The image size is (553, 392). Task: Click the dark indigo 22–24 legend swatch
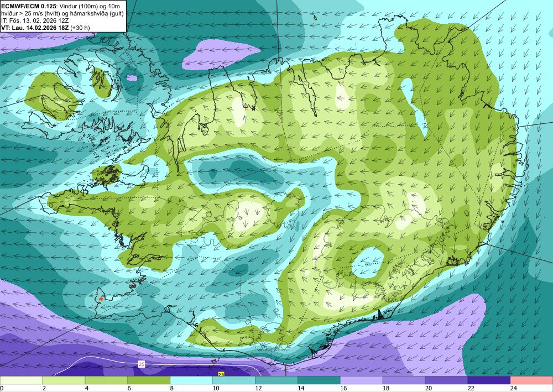489,380
